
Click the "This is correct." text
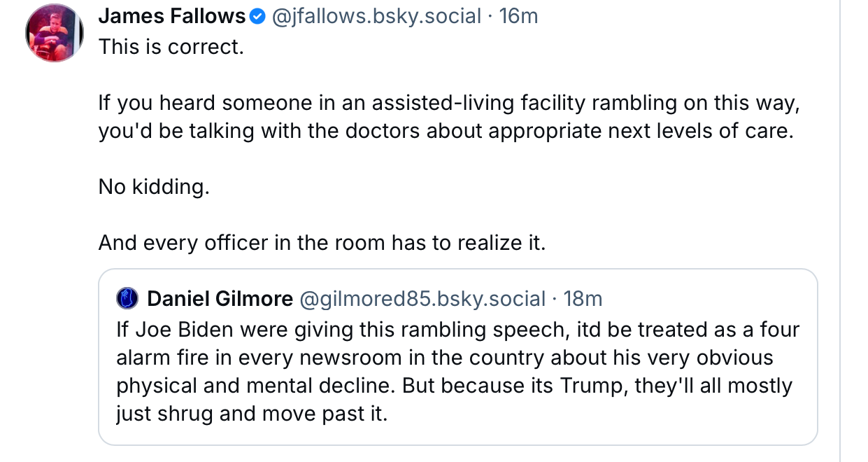tap(171, 47)
